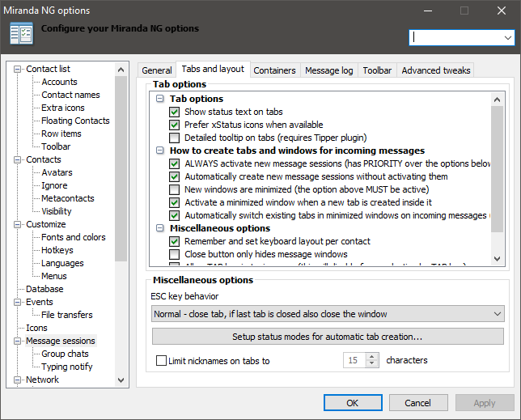
Task: Increase the nickname character limit stepper
Action: click(x=372, y=357)
